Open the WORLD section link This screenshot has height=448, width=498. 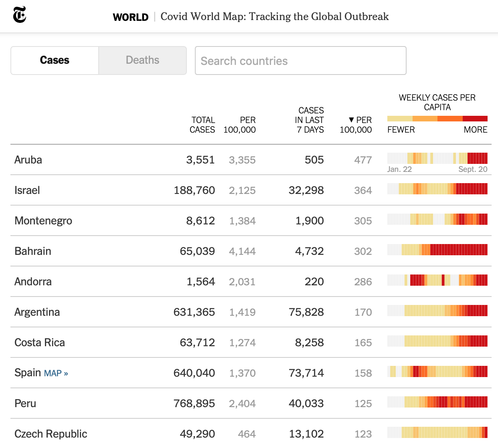(x=131, y=17)
